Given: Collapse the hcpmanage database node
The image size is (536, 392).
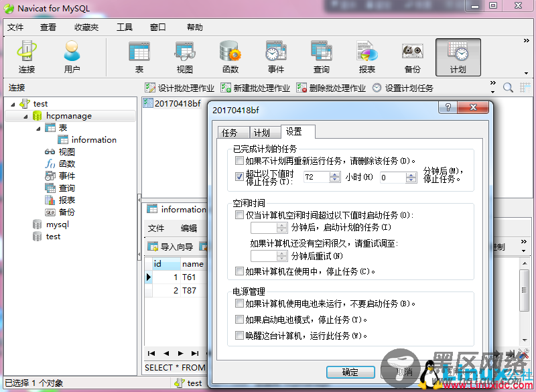Looking at the screenshot, I should (x=25, y=116).
